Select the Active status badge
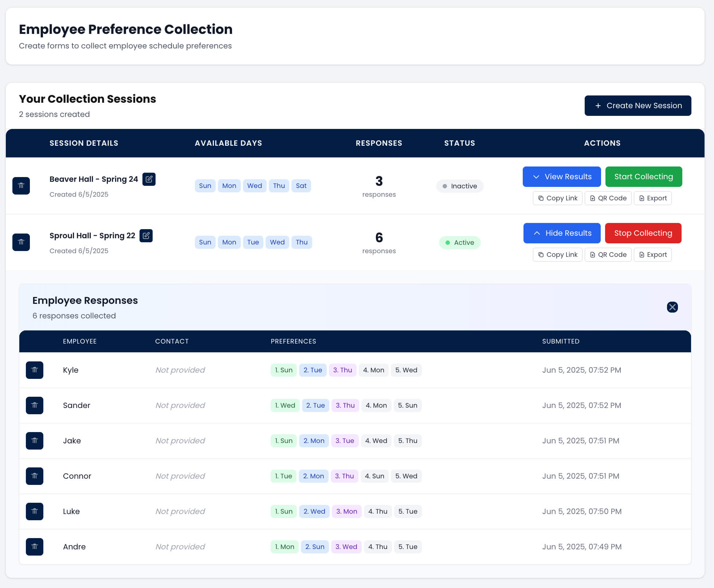 (460, 243)
